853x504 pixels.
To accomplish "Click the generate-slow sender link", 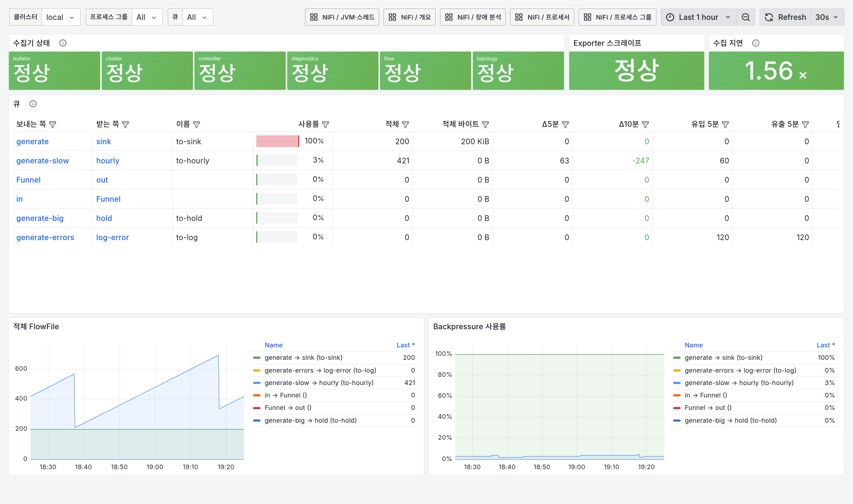I will pyautogui.click(x=43, y=161).
